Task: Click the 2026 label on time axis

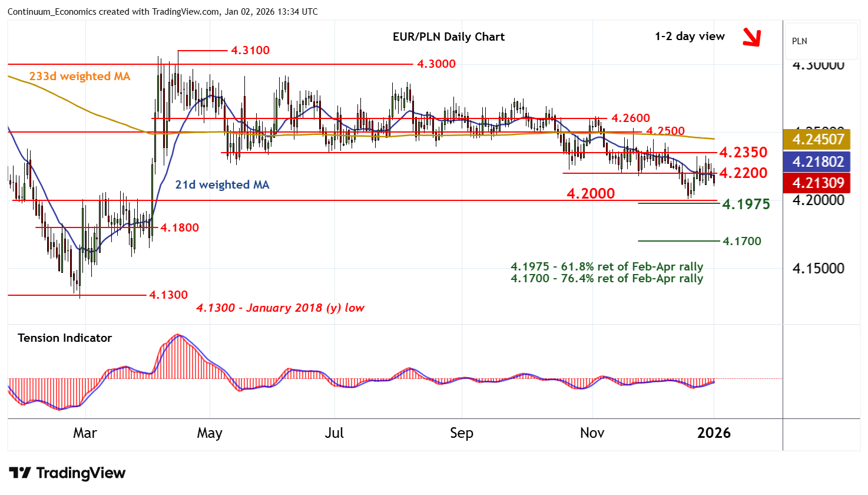Action: coord(714,433)
